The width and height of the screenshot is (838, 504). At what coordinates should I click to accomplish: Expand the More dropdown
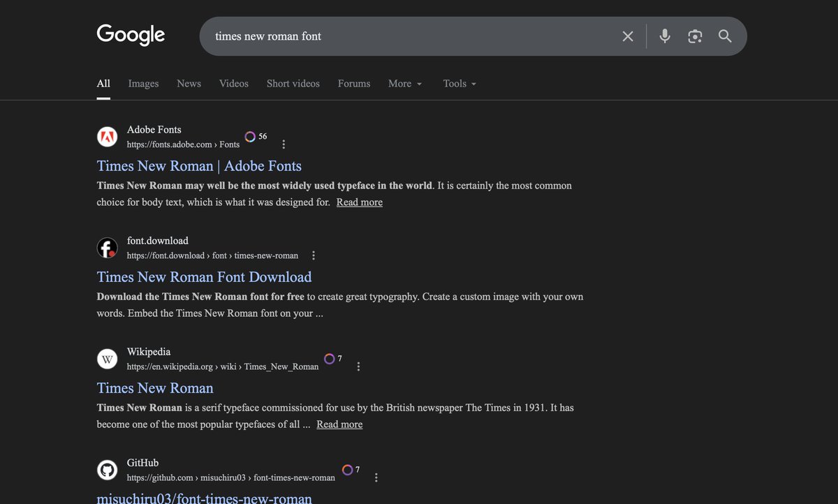(405, 84)
